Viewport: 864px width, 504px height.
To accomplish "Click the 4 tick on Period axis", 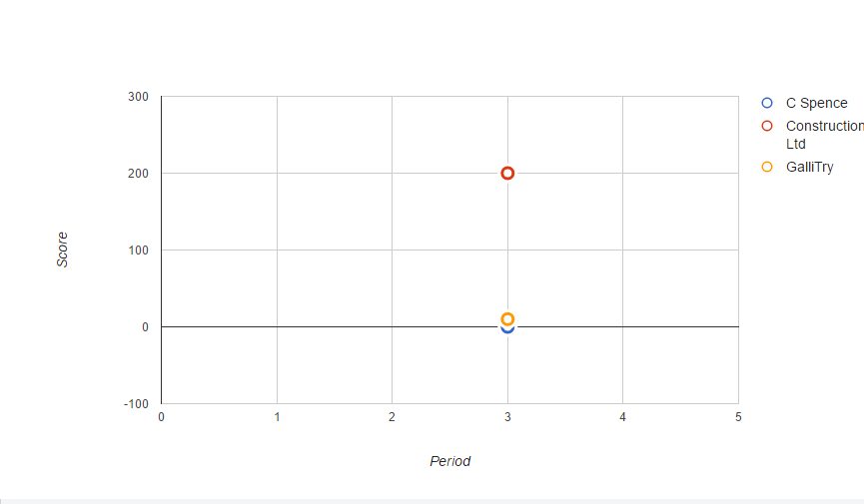I will click(622, 417).
